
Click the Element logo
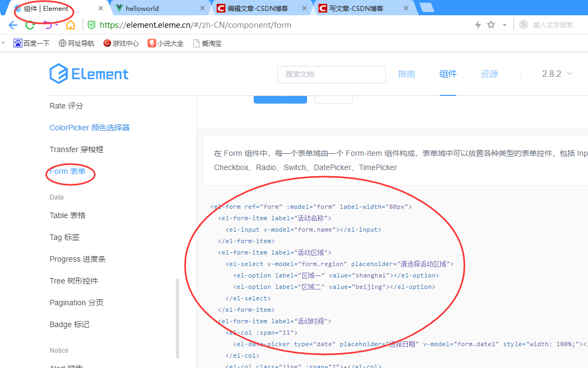[x=89, y=74]
